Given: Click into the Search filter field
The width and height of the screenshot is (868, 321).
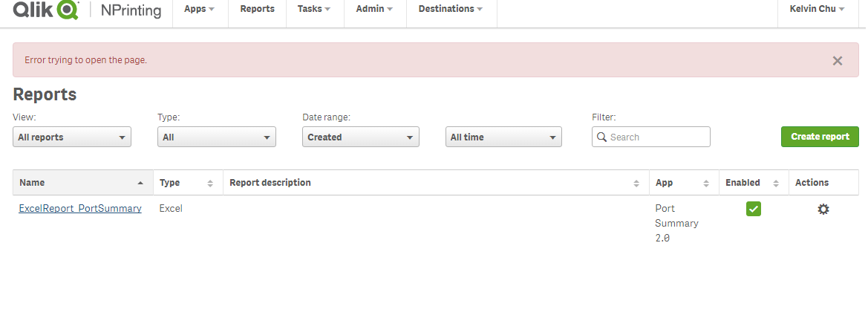Looking at the screenshot, I should (657, 137).
